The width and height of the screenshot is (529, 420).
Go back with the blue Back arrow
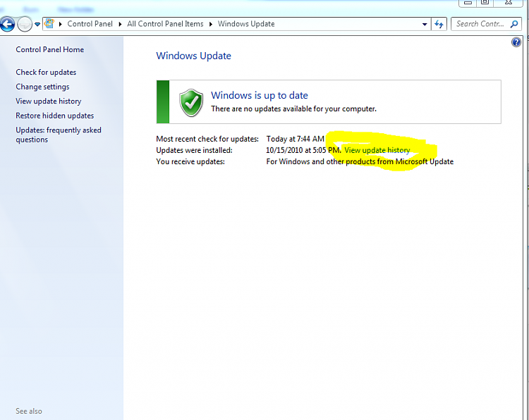8,24
